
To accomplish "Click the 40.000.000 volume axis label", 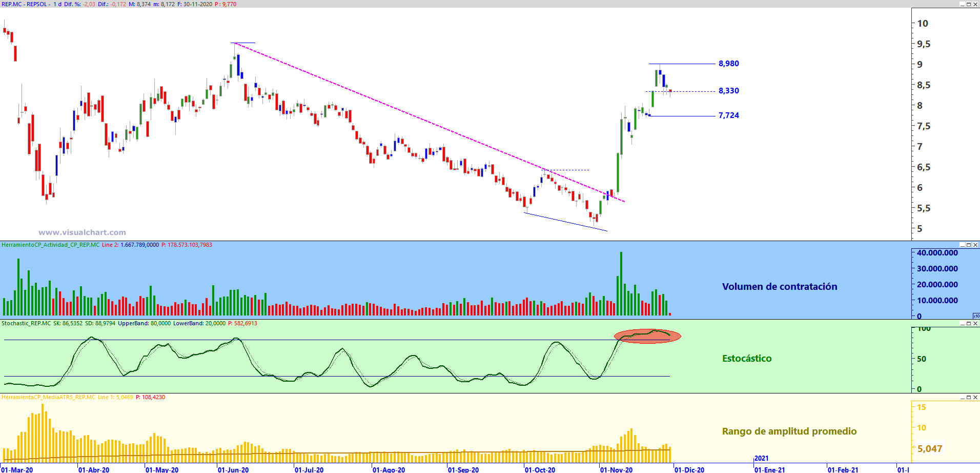I will point(937,253).
